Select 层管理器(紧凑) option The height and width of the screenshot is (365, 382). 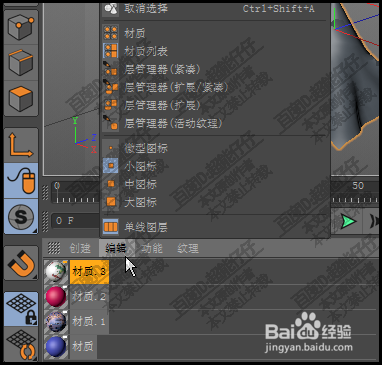click(215, 69)
